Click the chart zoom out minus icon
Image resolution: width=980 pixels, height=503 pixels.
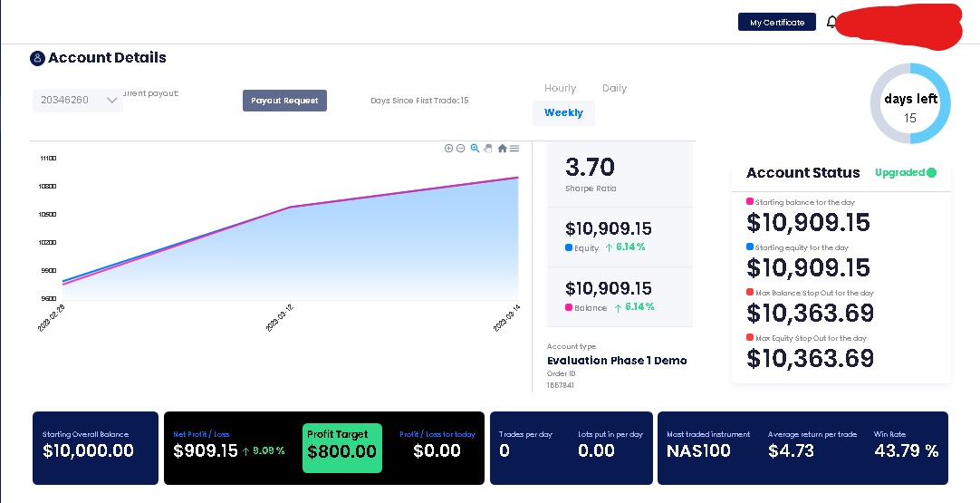pyautogui.click(x=461, y=149)
